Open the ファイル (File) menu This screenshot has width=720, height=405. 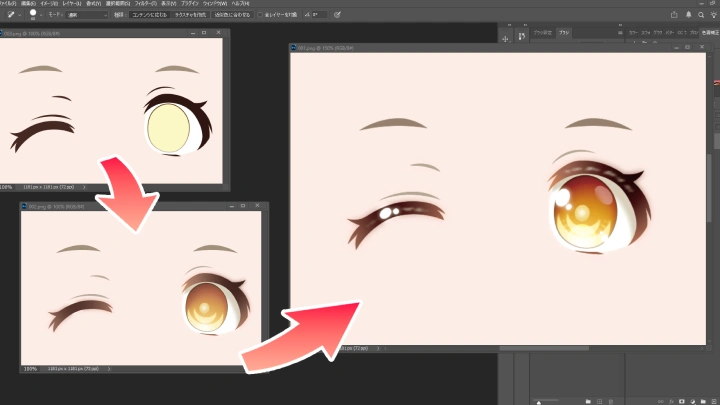pyautogui.click(x=8, y=3)
